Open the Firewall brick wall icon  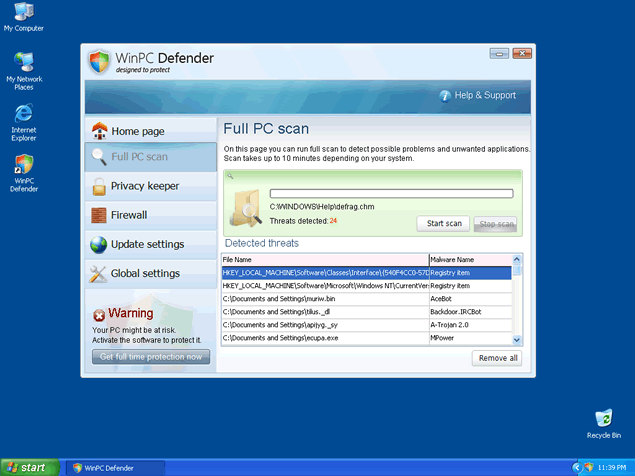click(99, 215)
